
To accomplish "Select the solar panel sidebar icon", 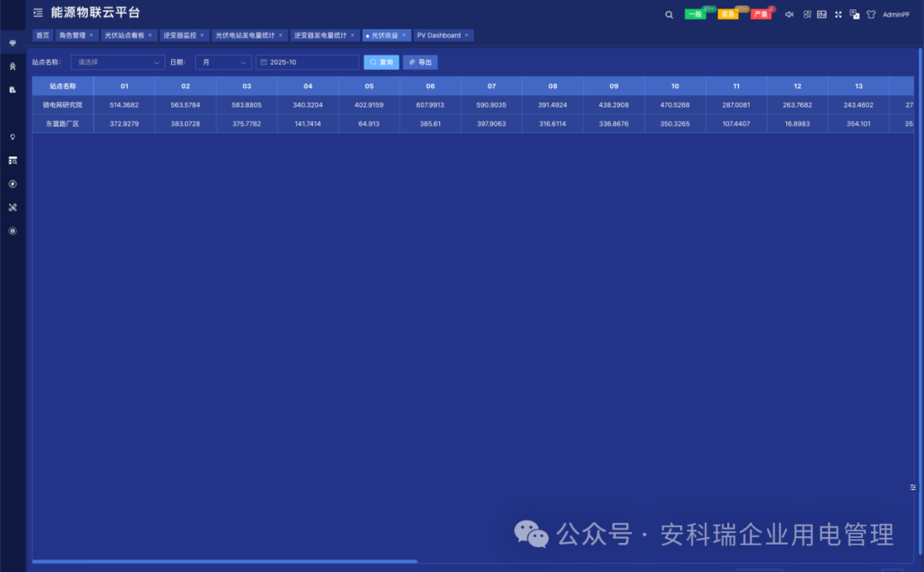I will click(x=12, y=43).
